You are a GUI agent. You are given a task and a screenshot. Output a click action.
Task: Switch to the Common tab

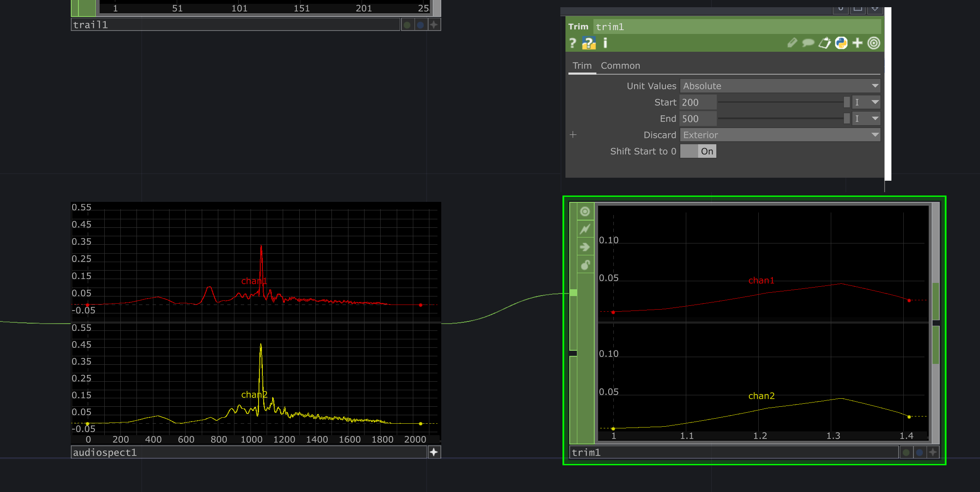pos(620,66)
